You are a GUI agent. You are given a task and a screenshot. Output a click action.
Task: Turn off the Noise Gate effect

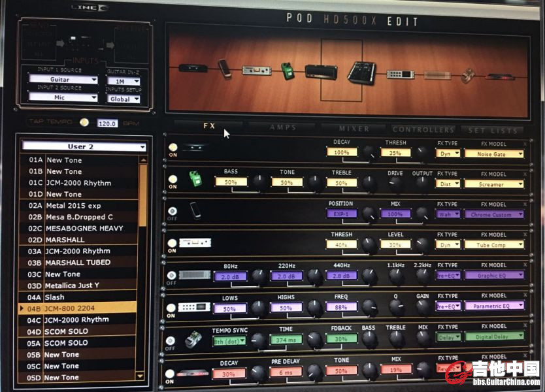coord(173,148)
